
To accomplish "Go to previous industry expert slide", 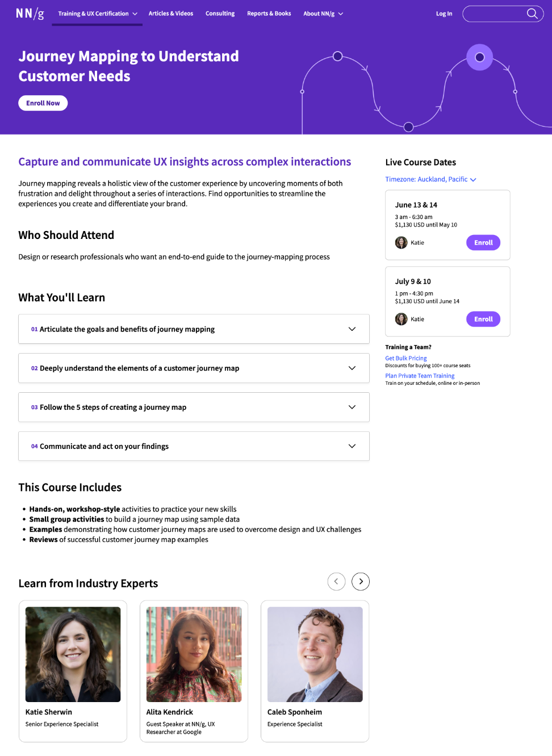I will tap(336, 581).
